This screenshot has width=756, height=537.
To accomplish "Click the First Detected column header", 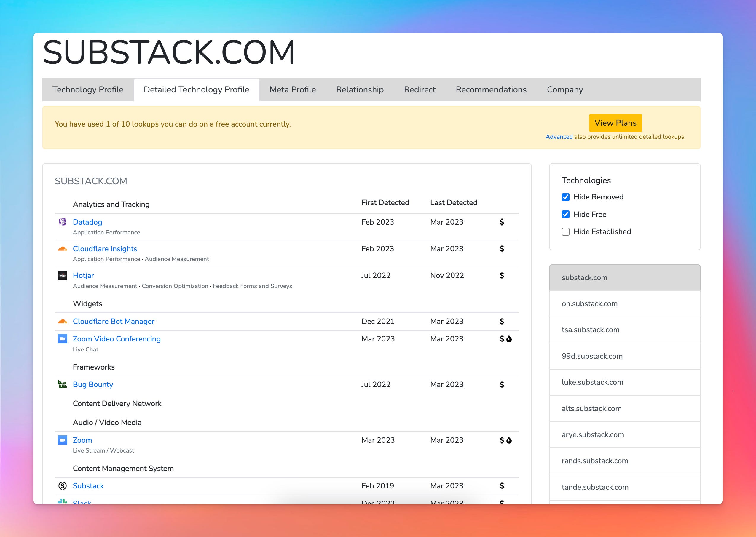I will point(385,203).
